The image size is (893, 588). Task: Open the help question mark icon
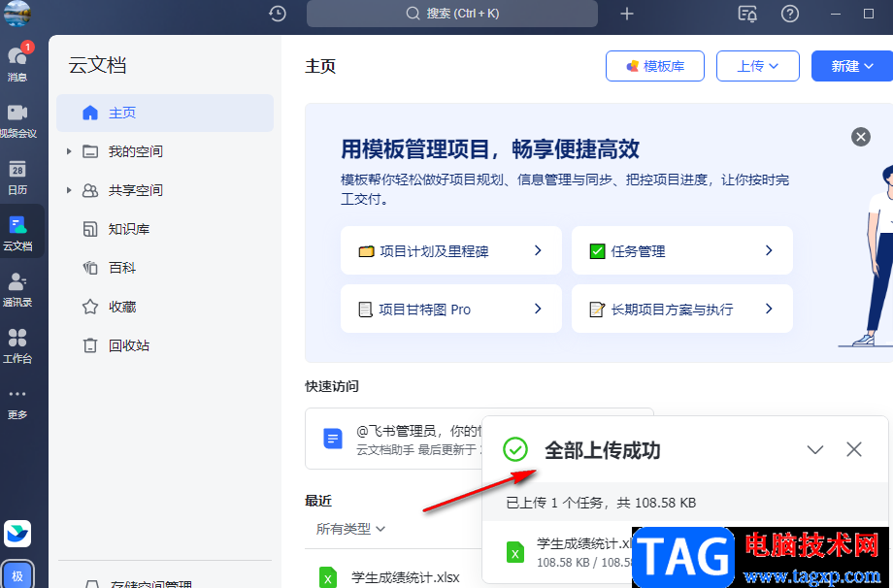pos(790,14)
